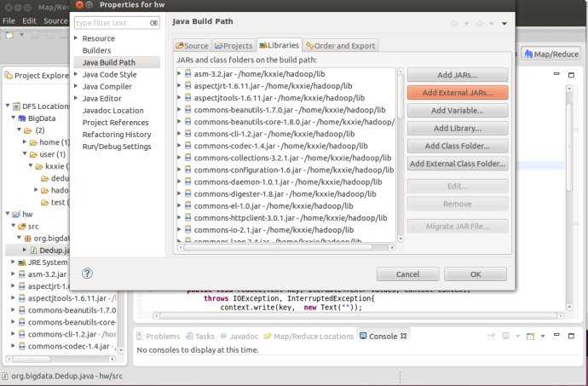
Task: Switch to Console tab in Eclipse
Action: click(383, 336)
